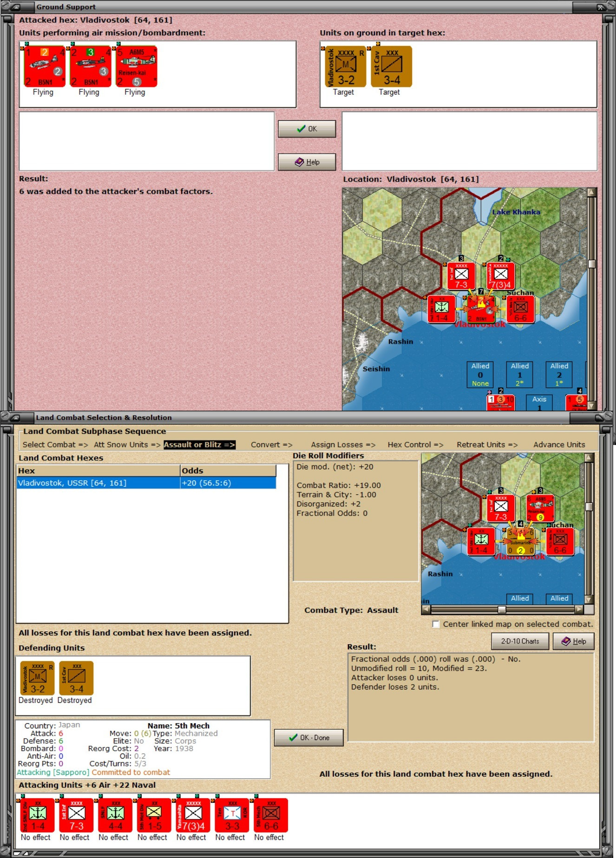Screen dimensions: 616x858
Task: Open Help in the Ground Support window
Action: tap(307, 162)
